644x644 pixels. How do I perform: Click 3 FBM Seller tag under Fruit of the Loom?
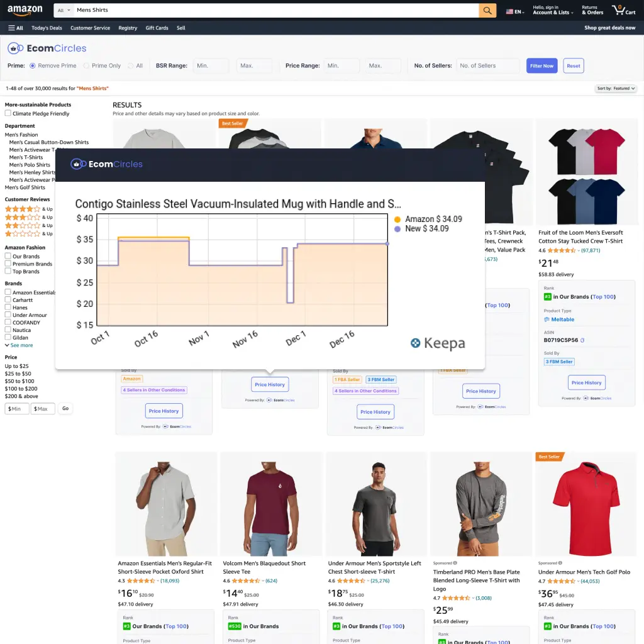(559, 362)
